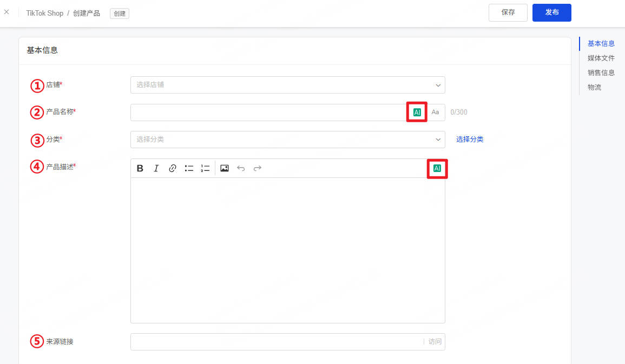The image size is (625, 364).
Task: Add a numbered list in description
Action: pos(205,168)
